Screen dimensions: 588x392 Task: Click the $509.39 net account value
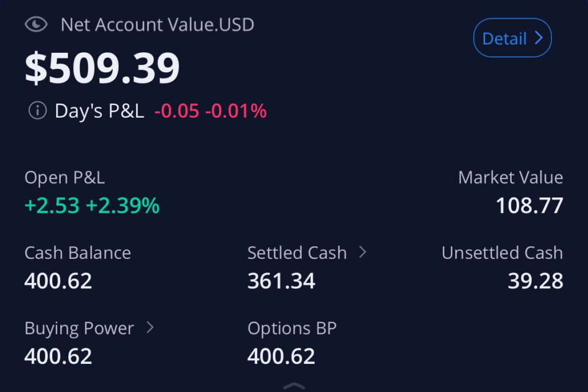coord(102,69)
